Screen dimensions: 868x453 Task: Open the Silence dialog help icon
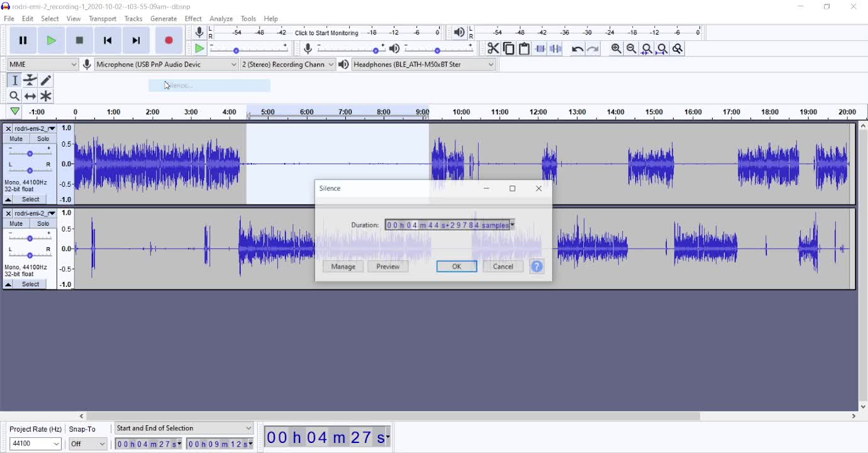click(x=537, y=267)
